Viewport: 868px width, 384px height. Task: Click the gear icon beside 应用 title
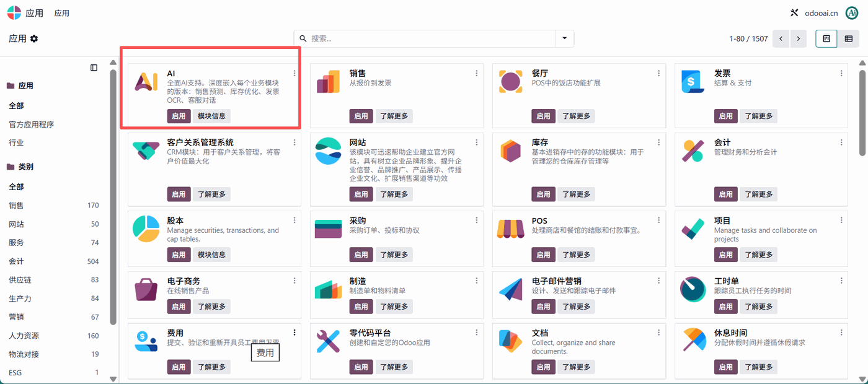pos(34,38)
